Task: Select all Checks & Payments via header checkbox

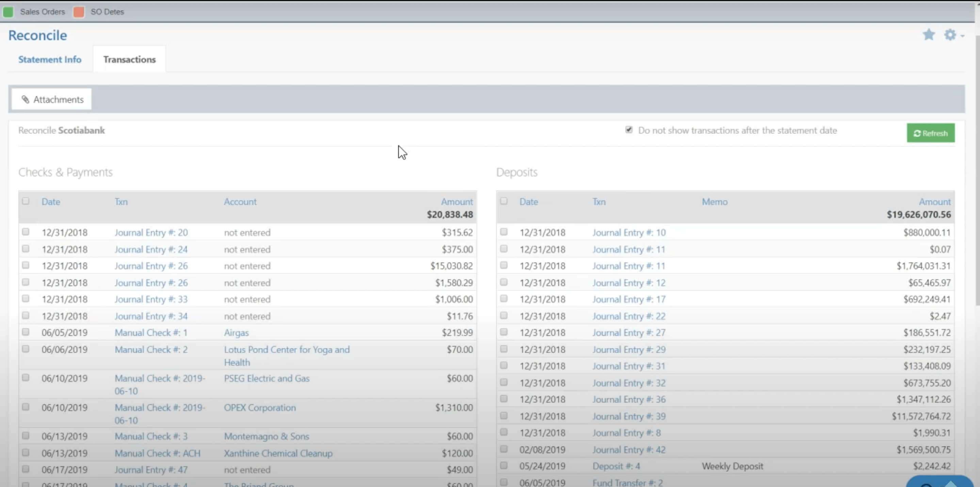Action: click(26, 201)
